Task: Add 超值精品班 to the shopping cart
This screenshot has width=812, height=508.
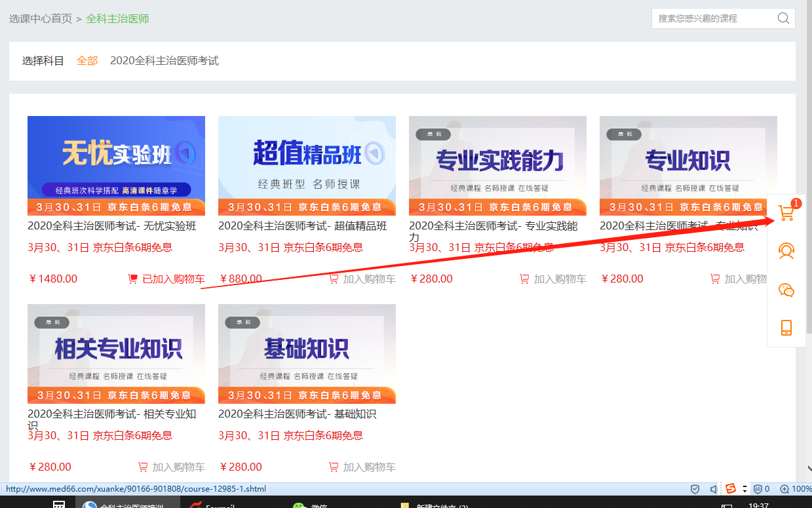Action: [x=362, y=279]
